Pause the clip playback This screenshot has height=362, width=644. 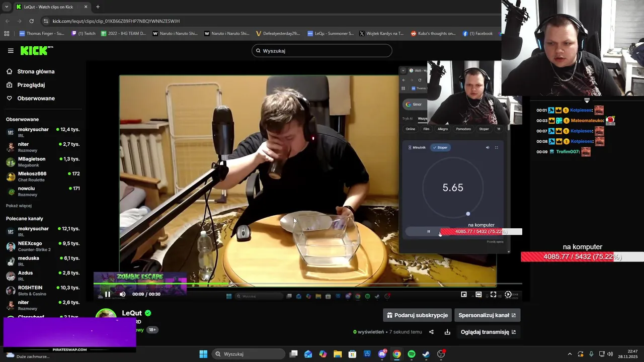pos(108,294)
